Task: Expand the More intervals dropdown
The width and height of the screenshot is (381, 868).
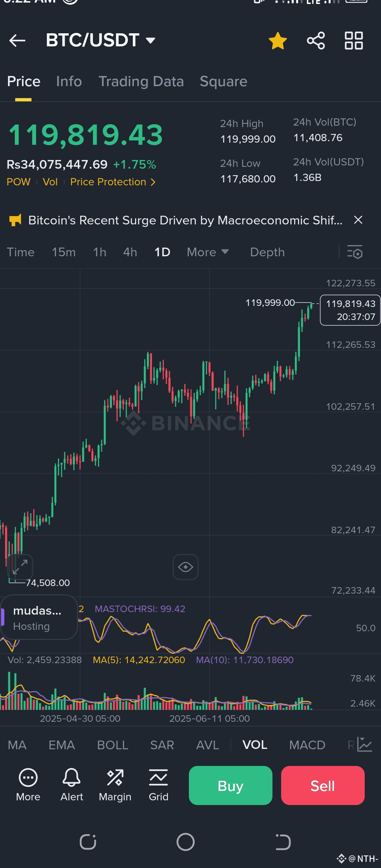Action: click(208, 252)
